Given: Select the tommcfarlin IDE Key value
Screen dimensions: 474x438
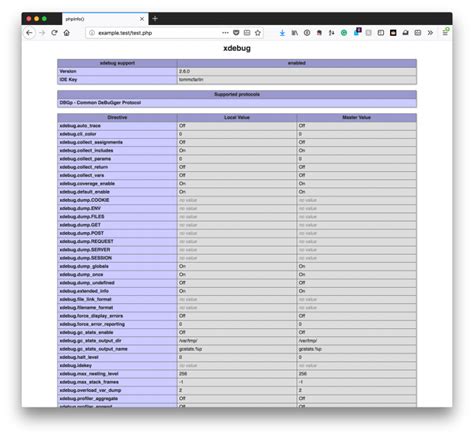Looking at the screenshot, I should [x=191, y=80].
